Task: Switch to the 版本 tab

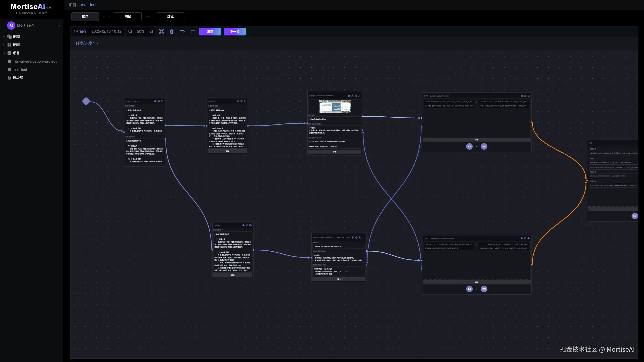Action: pyautogui.click(x=170, y=17)
